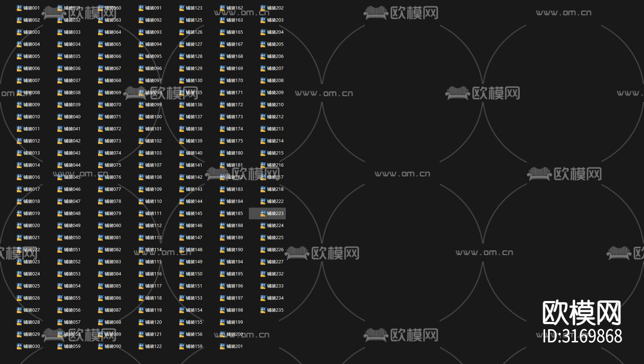Pick the icon for file 铺装073
The height and width of the screenshot is (364, 644).
(100, 141)
